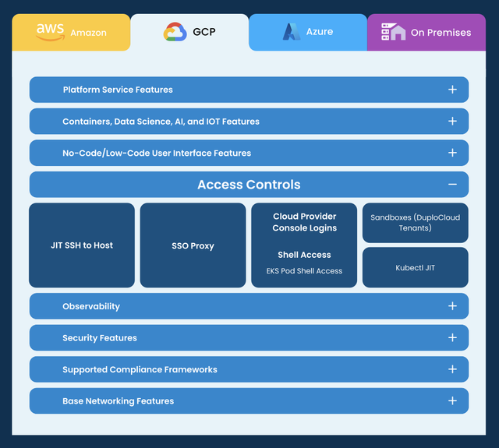This screenshot has width=499, height=448.
Task: Collapse Access Controls with minus icon
Action: point(452,185)
